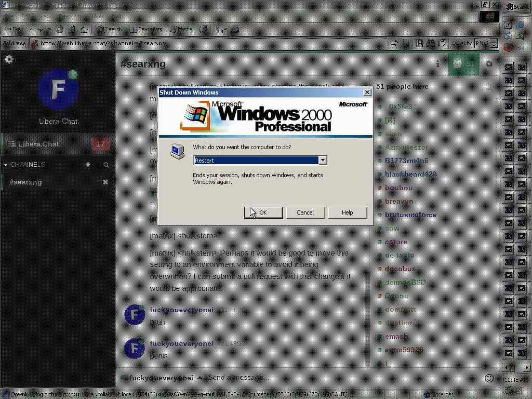Image resolution: width=532 pixels, height=399 pixels.
Task: Select user decobus in user list
Action: click(400, 269)
